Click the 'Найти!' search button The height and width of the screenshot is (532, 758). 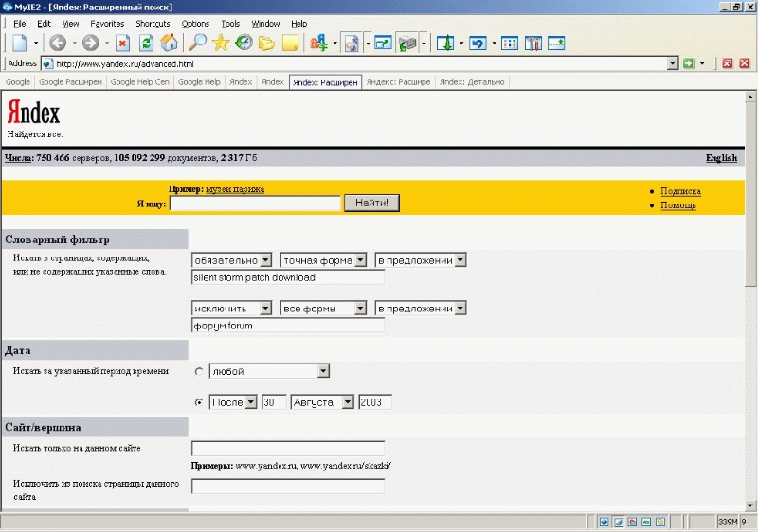click(x=371, y=203)
